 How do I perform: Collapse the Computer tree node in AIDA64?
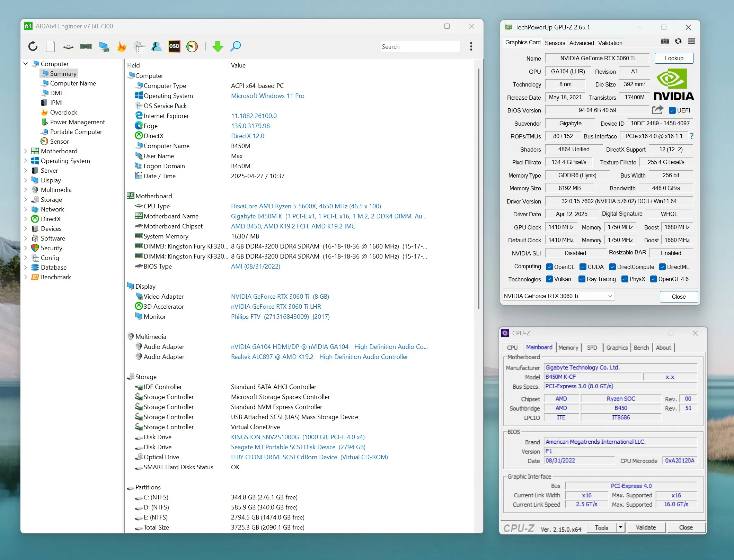(x=26, y=64)
